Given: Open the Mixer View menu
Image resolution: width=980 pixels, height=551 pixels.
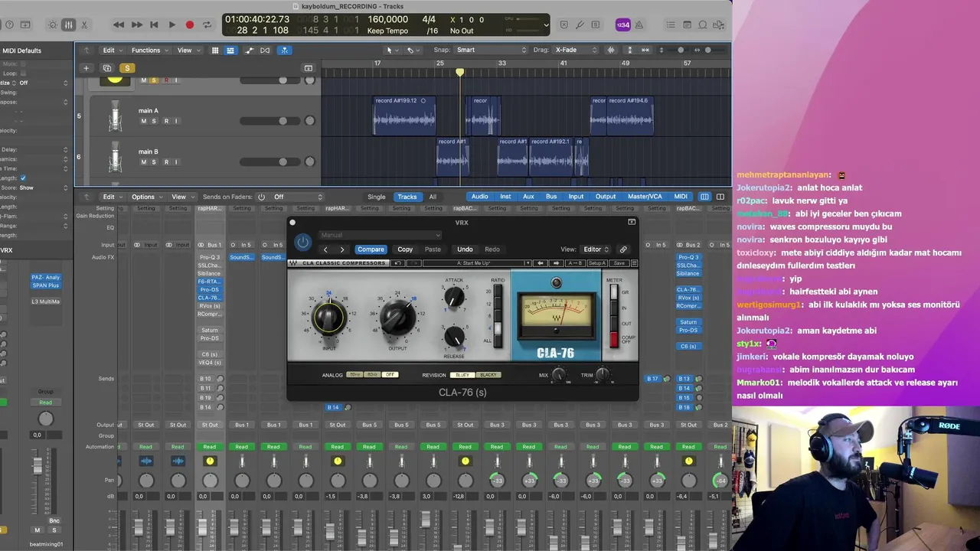Looking at the screenshot, I should click(x=181, y=197).
